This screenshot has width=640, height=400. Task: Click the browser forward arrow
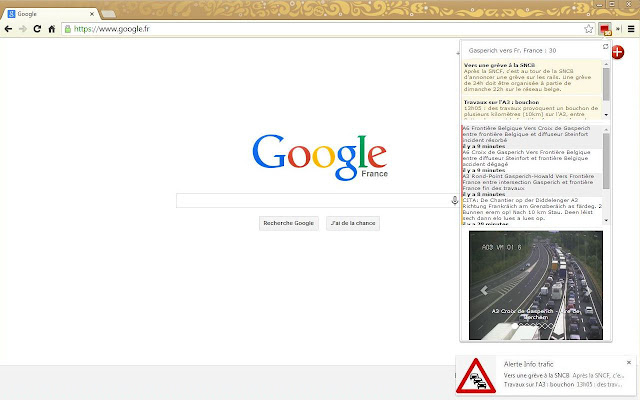pyautogui.click(x=23, y=29)
